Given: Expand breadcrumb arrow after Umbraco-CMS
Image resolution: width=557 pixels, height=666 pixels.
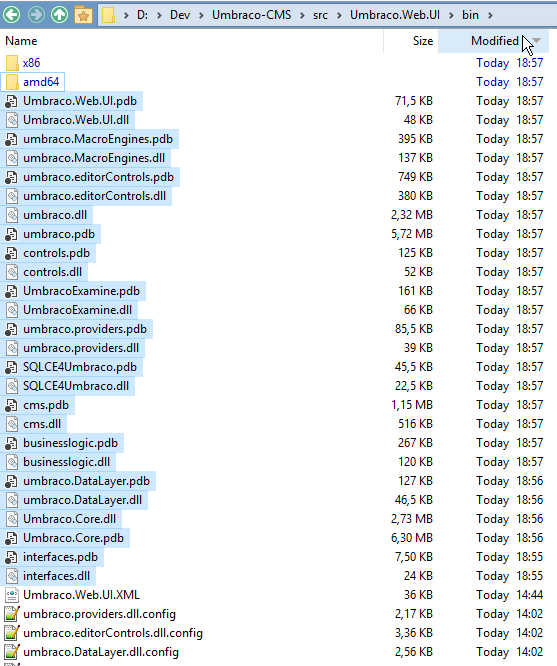Looking at the screenshot, I should 302,15.
